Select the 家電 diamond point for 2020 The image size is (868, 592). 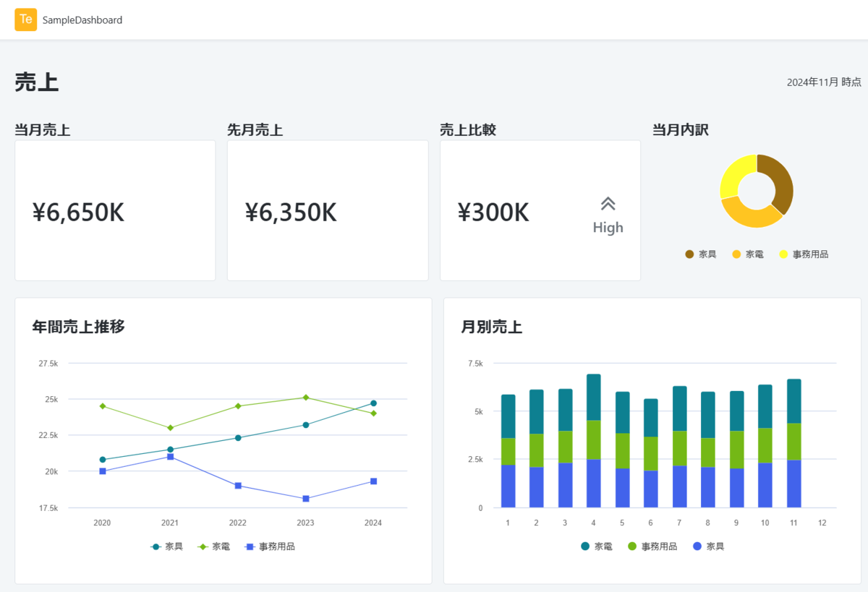(103, 406)
